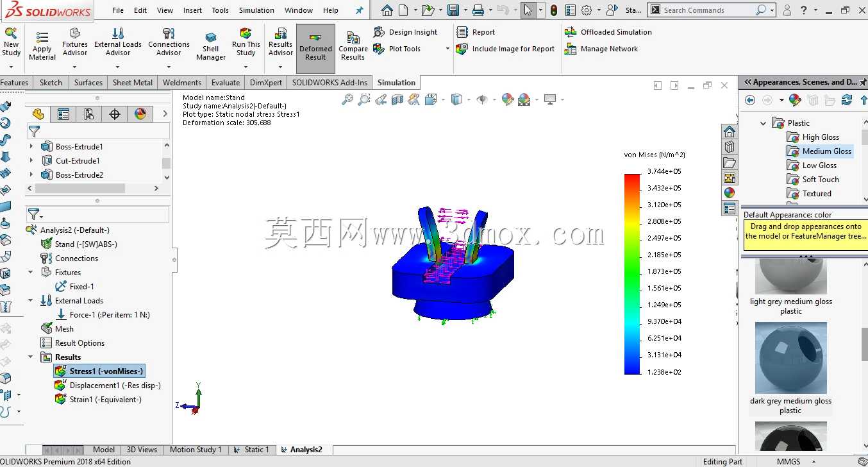Switch to the Evaluate tab
This screenshot has width=868, height=467.
pyautogui.click(x=226, y=82)
